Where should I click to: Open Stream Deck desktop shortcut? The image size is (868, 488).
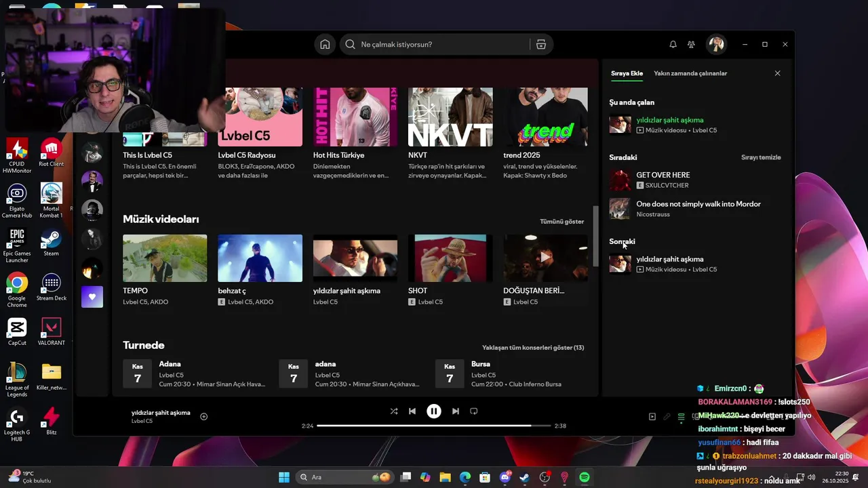pos(52,287)
